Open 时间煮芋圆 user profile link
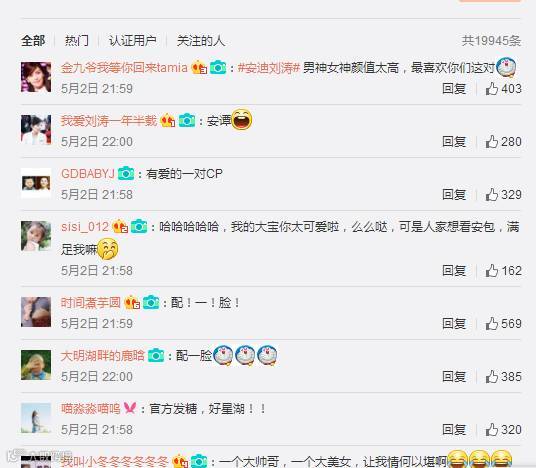536x468 pixels. [91, 303]
